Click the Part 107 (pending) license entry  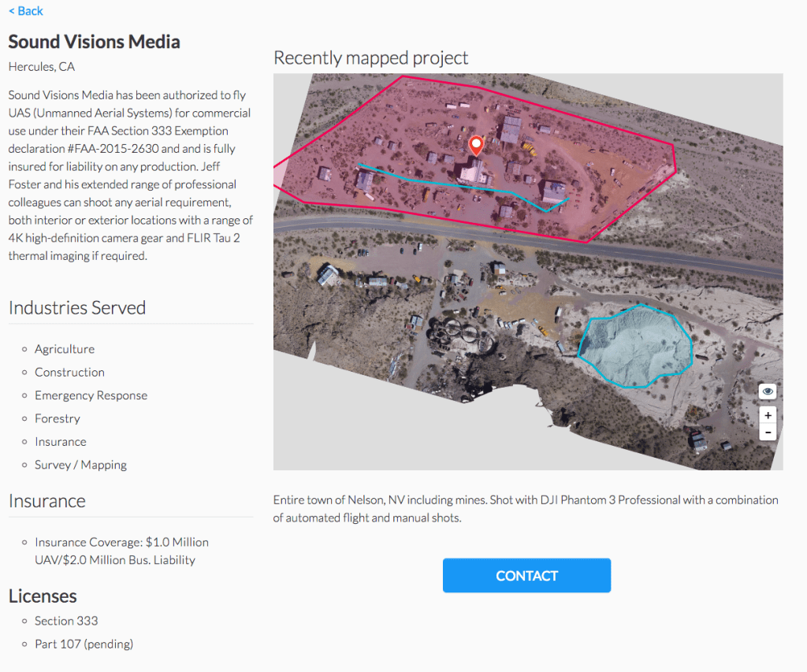coord(84,644)
